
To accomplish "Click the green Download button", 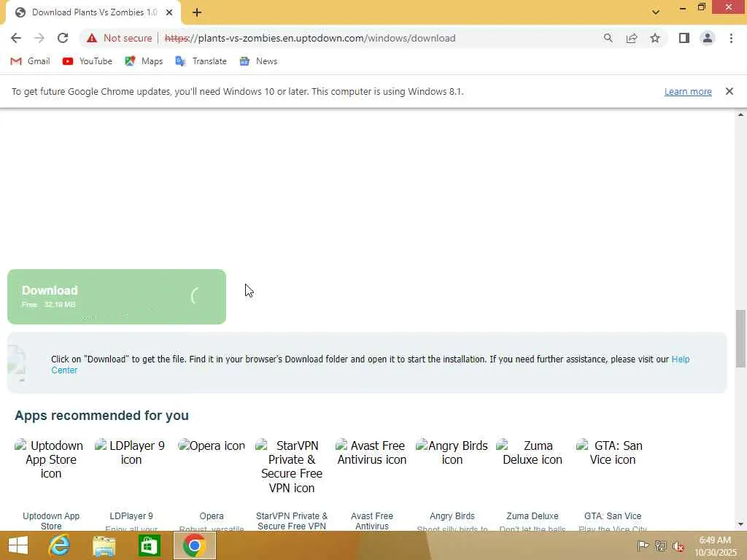I will pos(117,297).
